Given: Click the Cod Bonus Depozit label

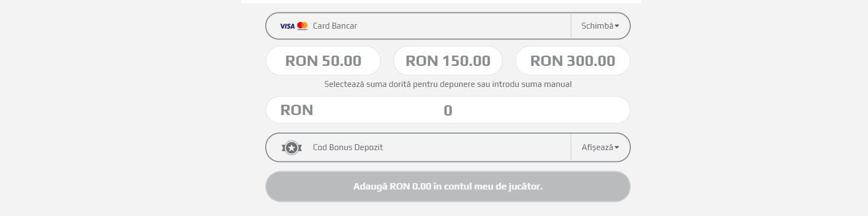Looking at the screenshot, I should (348, 147).
